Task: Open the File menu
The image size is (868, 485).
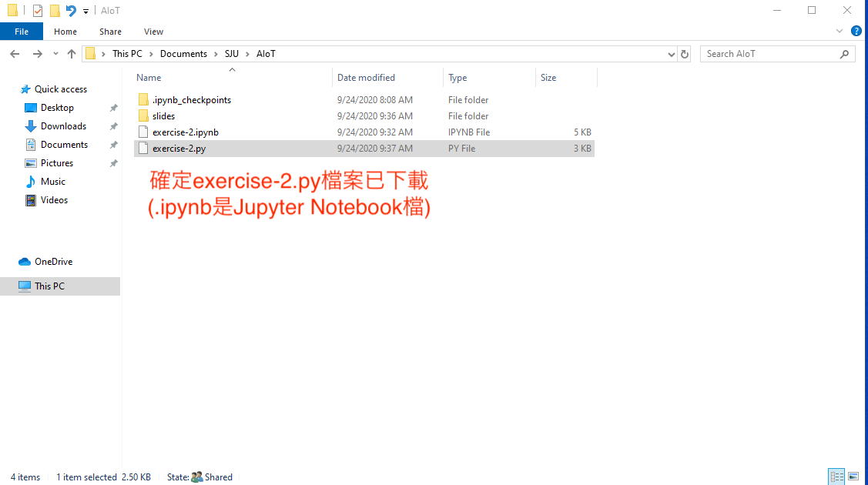Action: (x=22, y=32)
